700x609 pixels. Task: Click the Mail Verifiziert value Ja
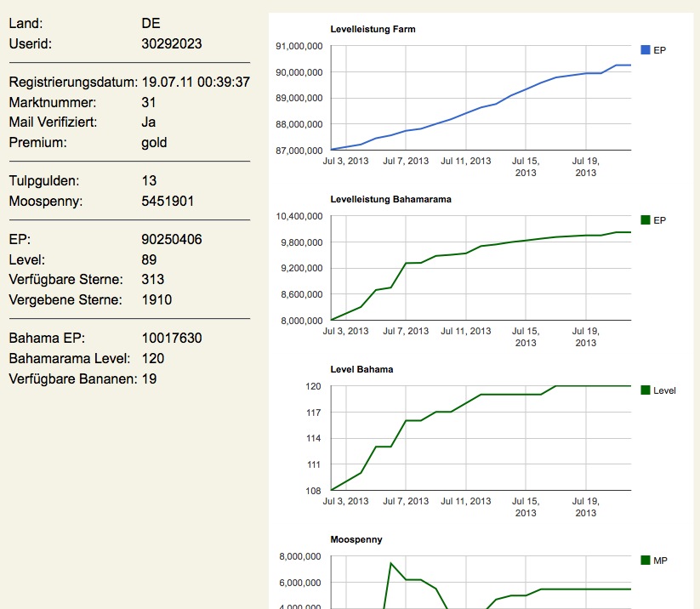click(x=149, y=122)
